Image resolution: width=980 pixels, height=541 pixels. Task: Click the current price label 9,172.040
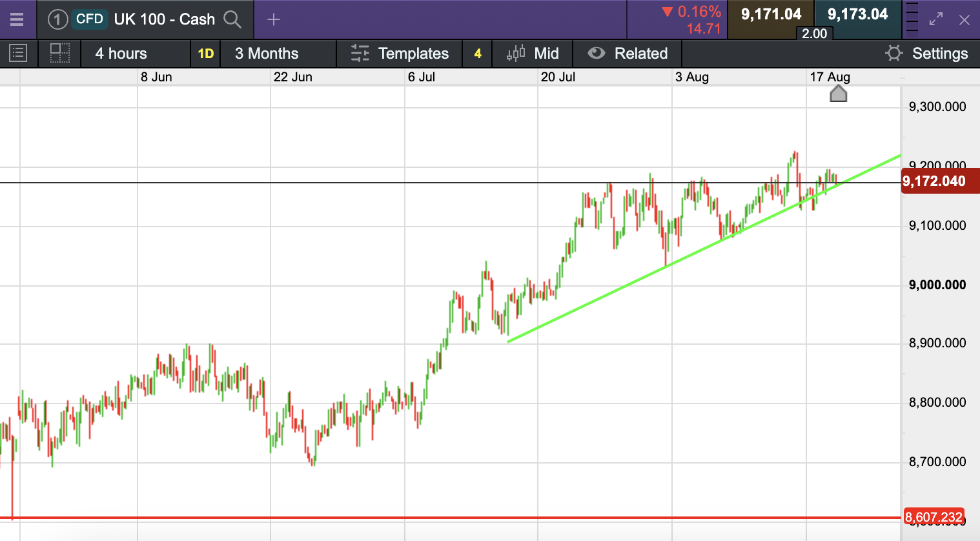940,181
